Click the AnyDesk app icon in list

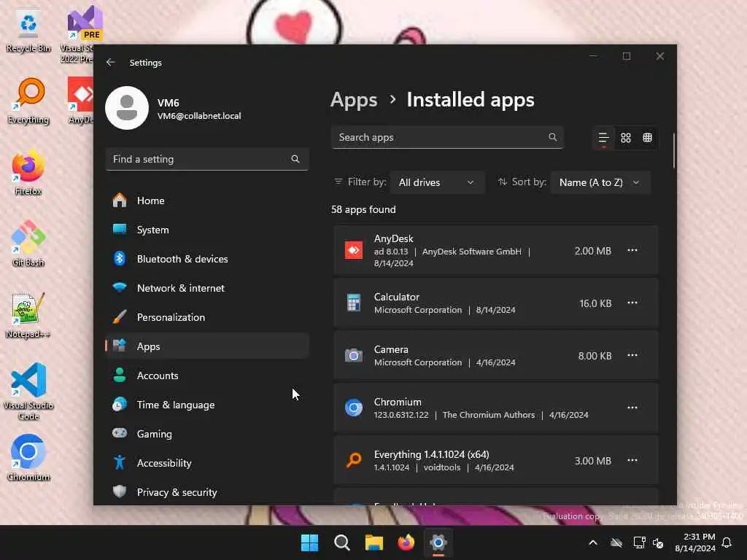[x=354, y=251]
